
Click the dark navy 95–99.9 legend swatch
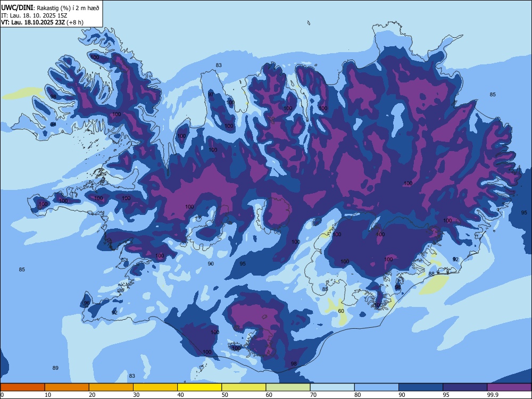(465, 387)
